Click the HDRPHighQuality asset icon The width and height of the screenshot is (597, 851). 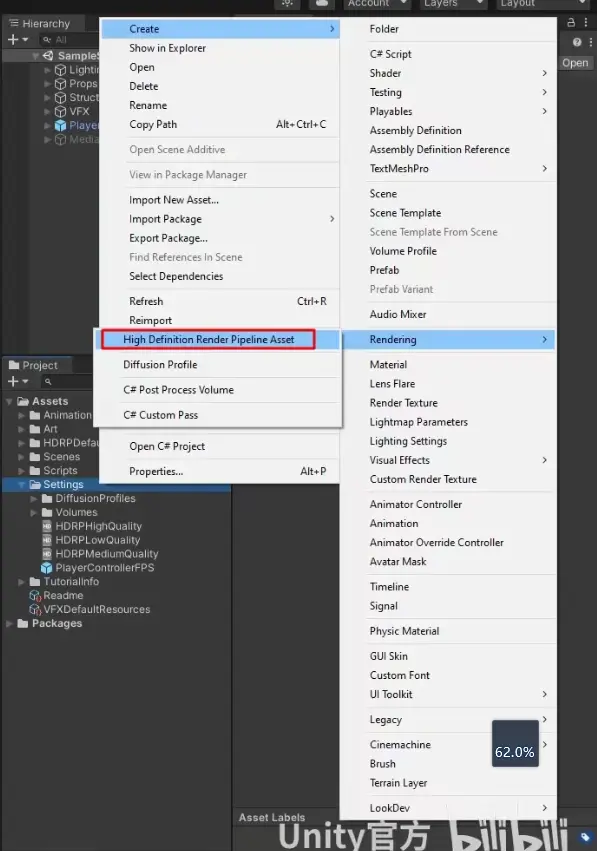(x=47, y=526)
